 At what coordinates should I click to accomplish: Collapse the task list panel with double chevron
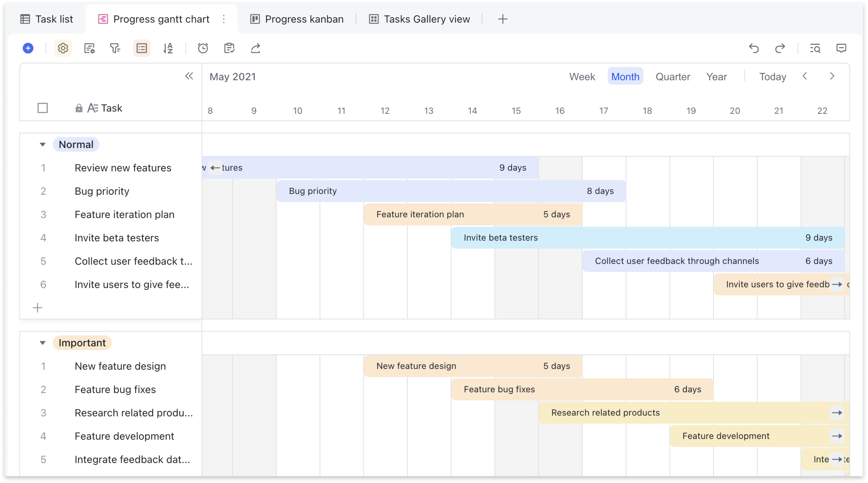[x=189, y=76]
